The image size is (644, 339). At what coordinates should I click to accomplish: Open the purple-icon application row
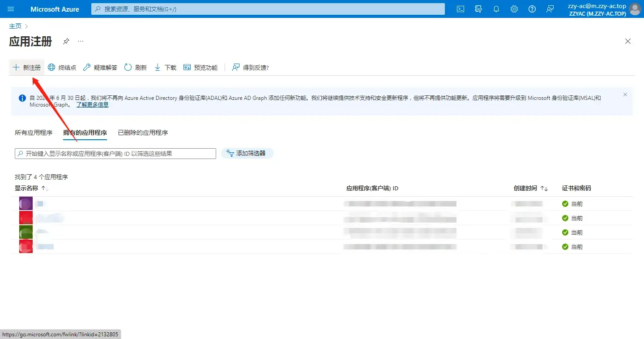click(321, 204)
